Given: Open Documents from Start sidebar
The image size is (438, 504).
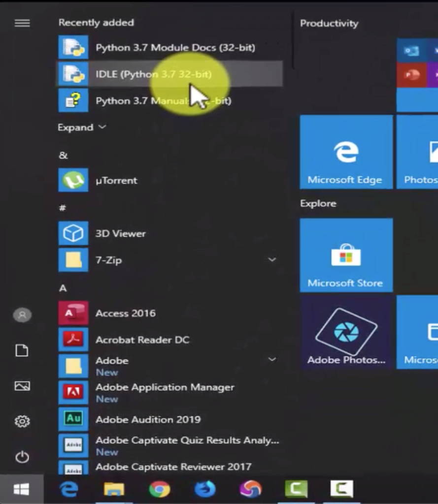Looking at the screenshot, I should point(22,350).
